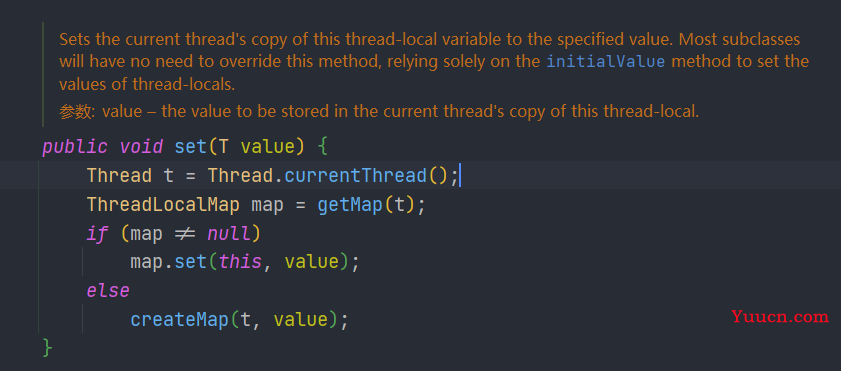The height and width of the screenshot is (371, 841).
Task: Click the not-equal operator in the if condition
Action: click(185, 233)
